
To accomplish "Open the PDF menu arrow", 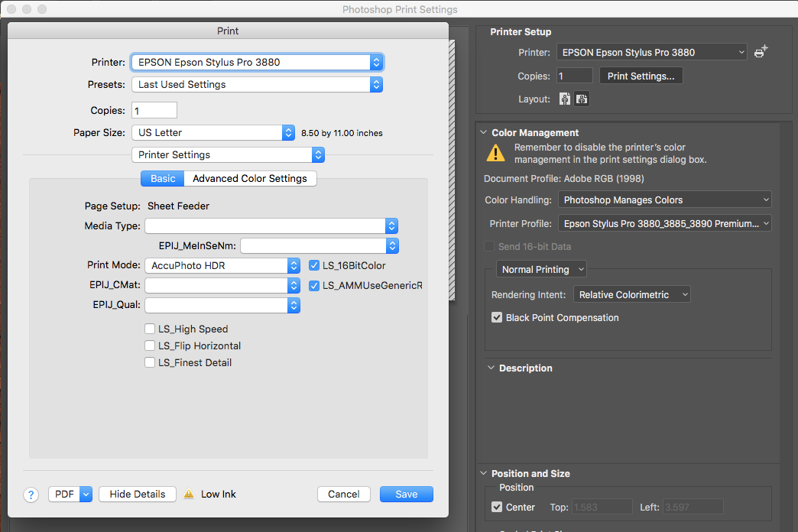I will [x=86, y=494].
